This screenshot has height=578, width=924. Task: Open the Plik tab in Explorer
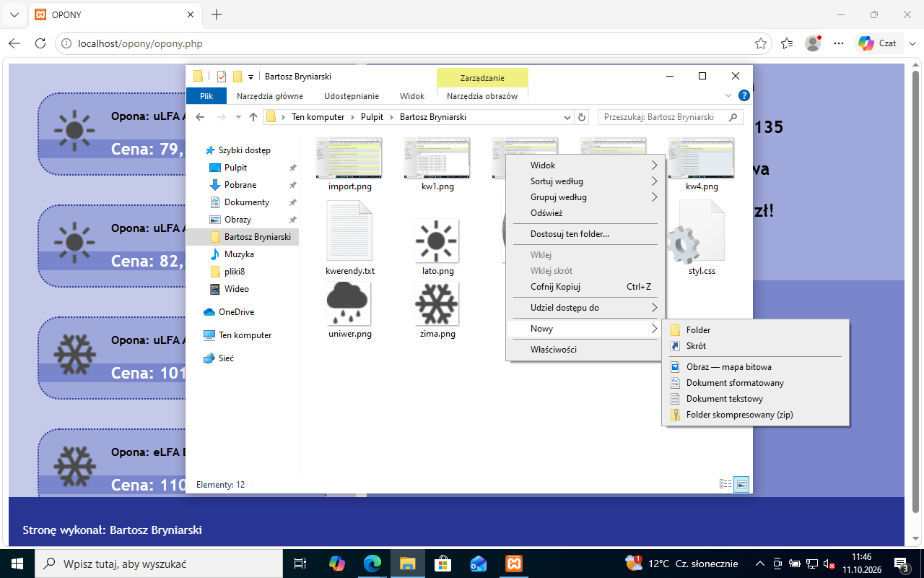206,96
